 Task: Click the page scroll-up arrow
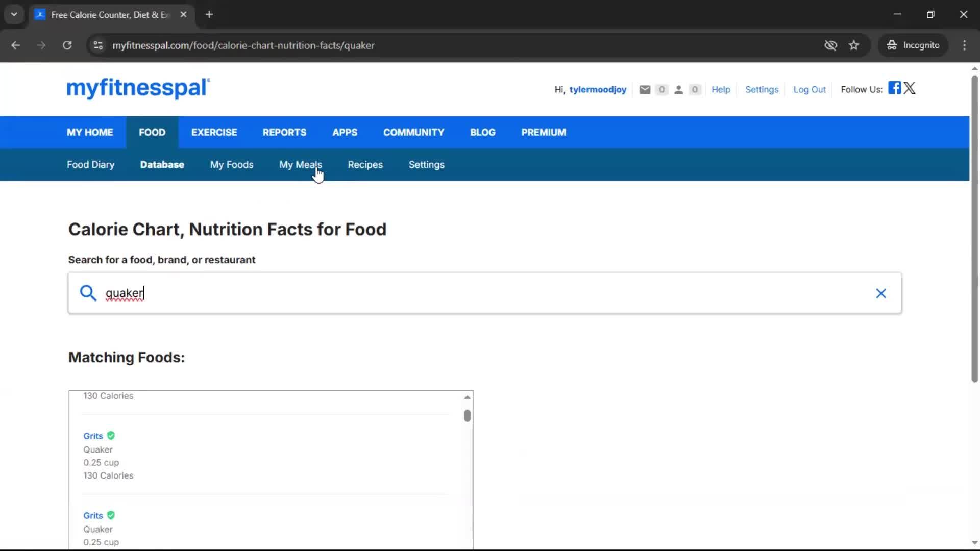[974, 68]
